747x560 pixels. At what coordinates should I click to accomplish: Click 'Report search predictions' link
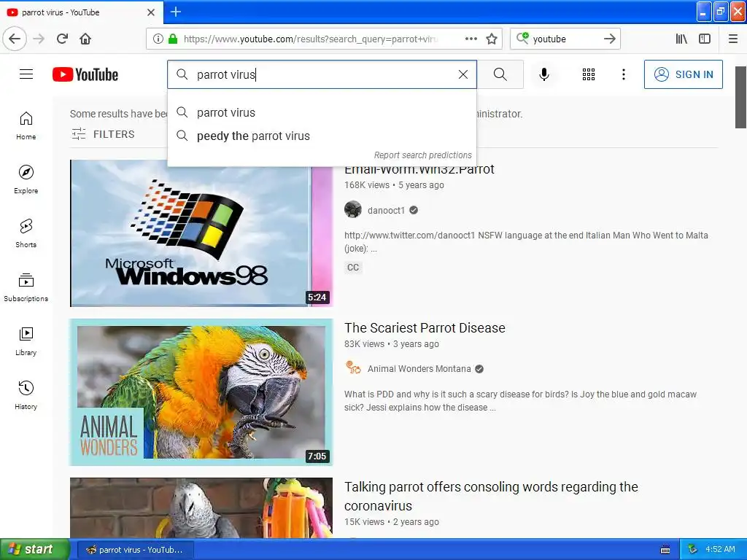coord(422,155)
